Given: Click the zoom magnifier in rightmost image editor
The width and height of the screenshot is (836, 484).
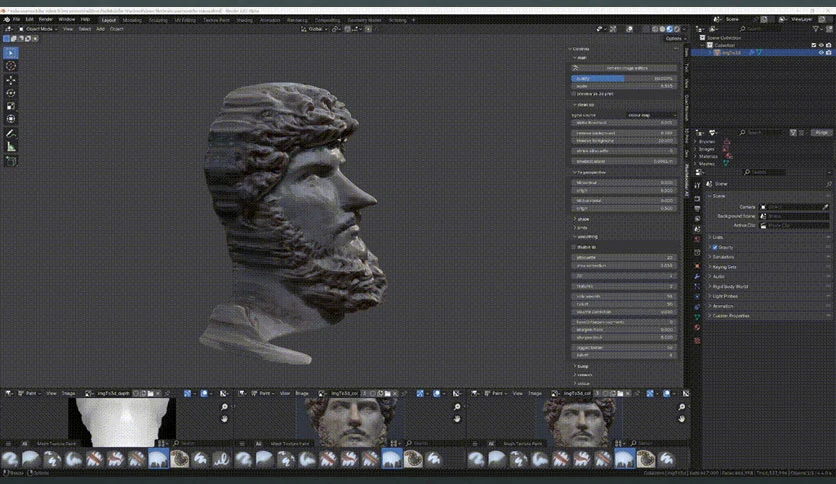Looking at the screenshot, I should click(682, 407).
